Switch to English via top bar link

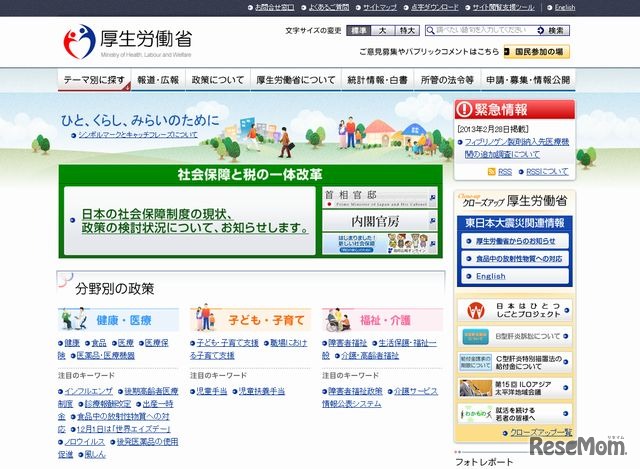(x=565, y=7)
